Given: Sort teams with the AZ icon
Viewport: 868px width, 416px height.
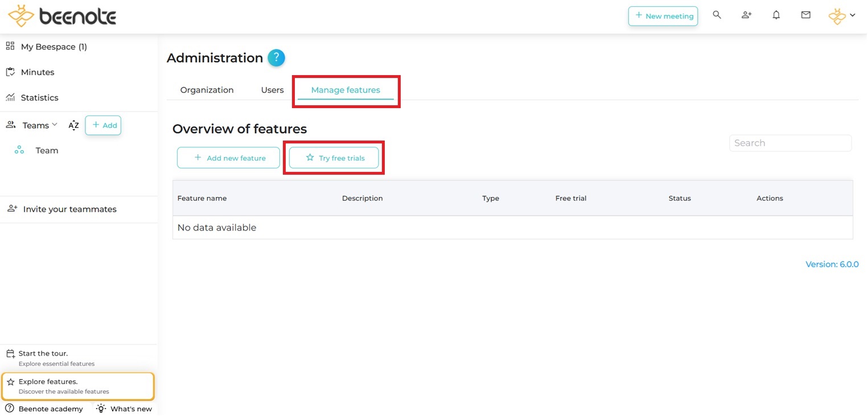Looking at the screenshot, I should [x=73, y=125].
